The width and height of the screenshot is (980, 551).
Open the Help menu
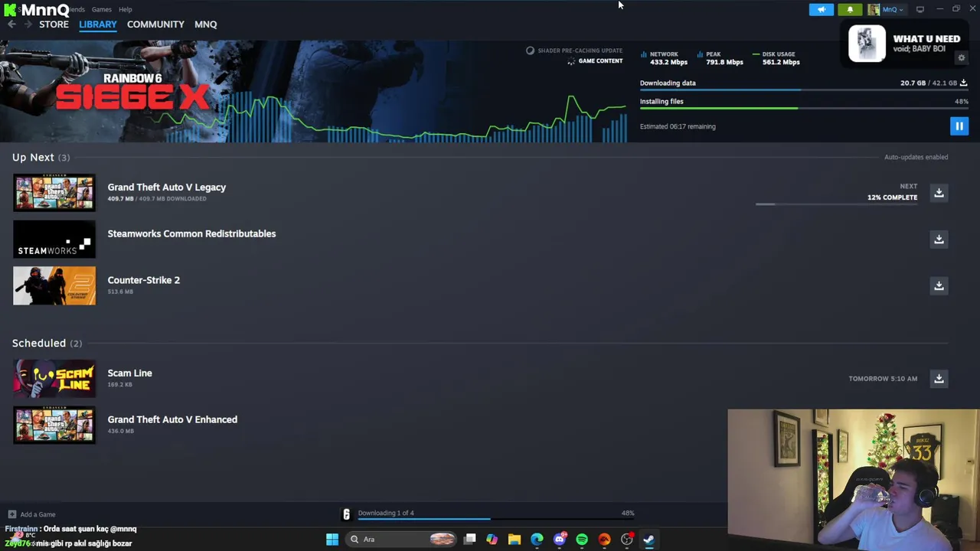[125, 9]
